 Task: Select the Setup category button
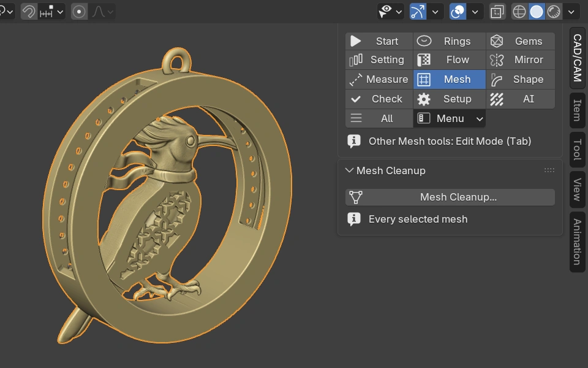(x=449, y=99)
